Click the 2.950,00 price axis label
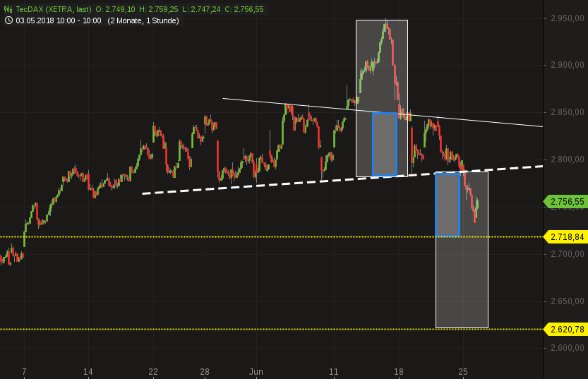 [x=568, y=18]
